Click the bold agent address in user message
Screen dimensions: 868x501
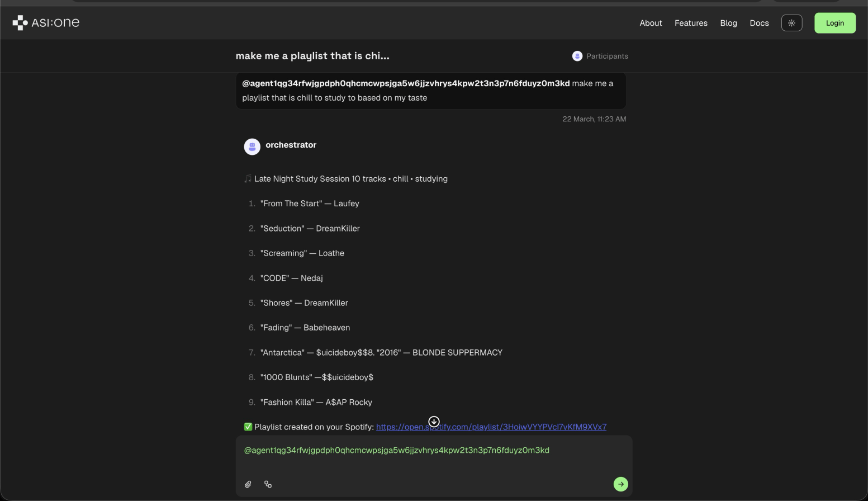click(x=406, y=83)
